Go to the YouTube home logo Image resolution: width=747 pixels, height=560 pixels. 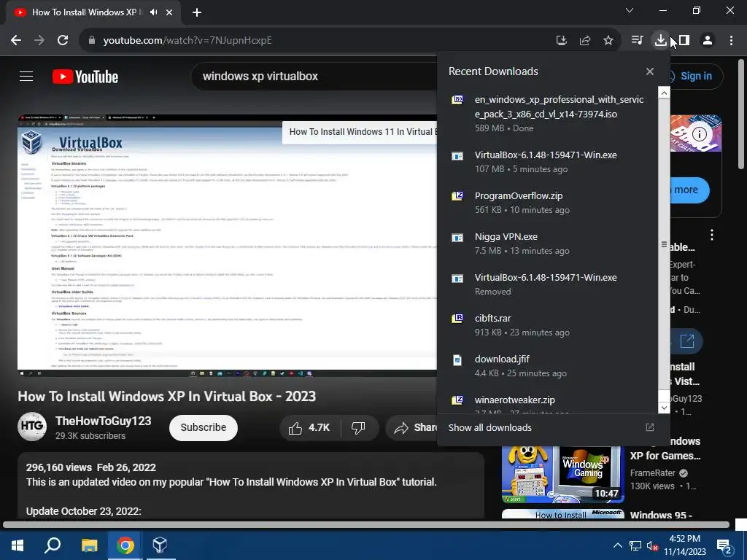pos(85,77)
